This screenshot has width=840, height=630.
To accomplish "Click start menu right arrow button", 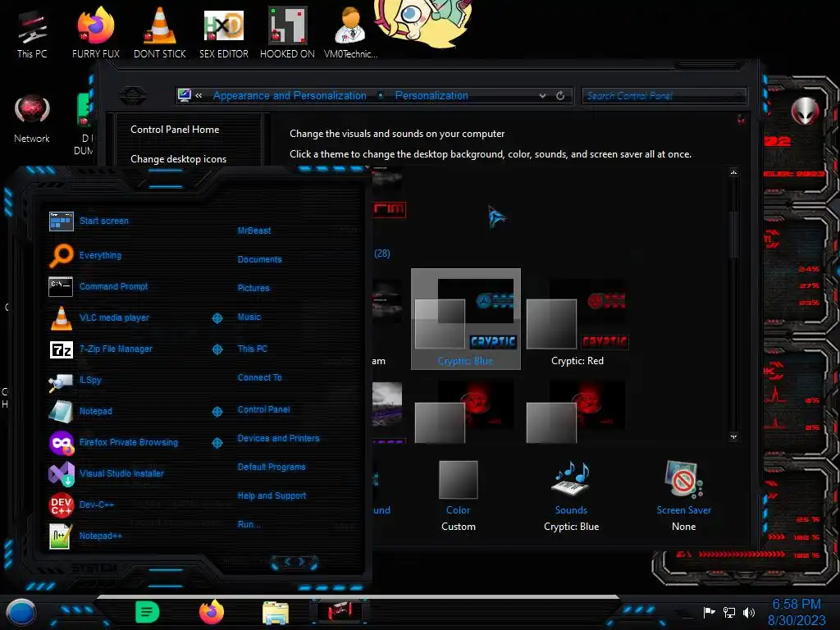I will [302, 562].
